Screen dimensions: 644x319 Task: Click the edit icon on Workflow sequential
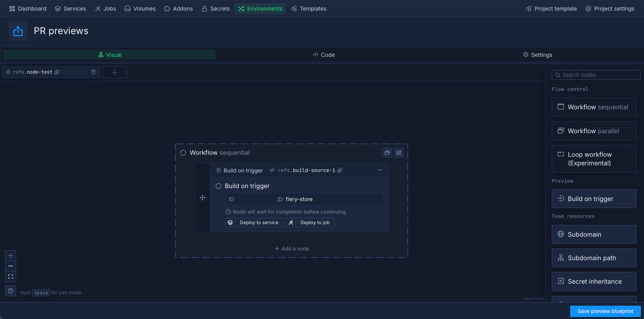click(x=399, y=153)
